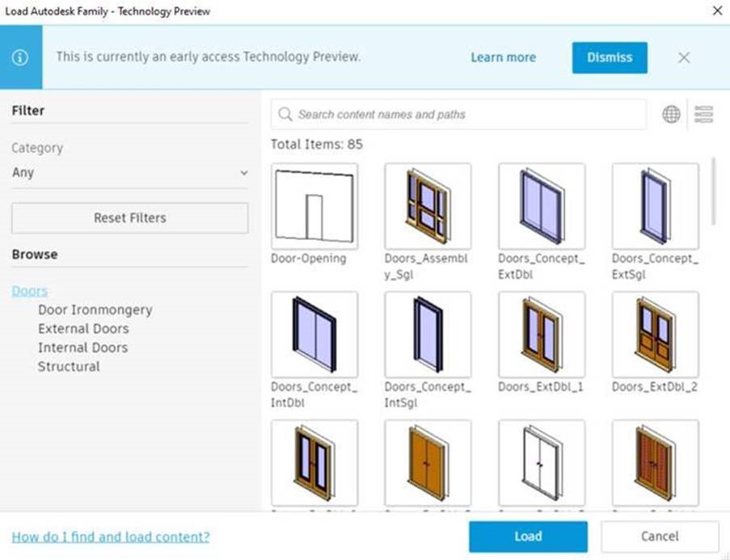This screenshot has width=730, height=560.
Task: Click the Reset Filters button
Action: 129,218
